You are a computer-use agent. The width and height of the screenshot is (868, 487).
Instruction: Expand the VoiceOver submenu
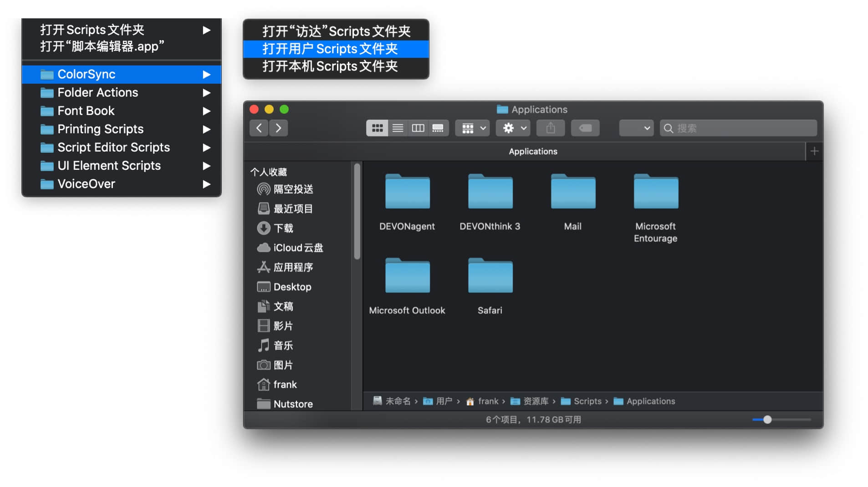click(122, 184)
